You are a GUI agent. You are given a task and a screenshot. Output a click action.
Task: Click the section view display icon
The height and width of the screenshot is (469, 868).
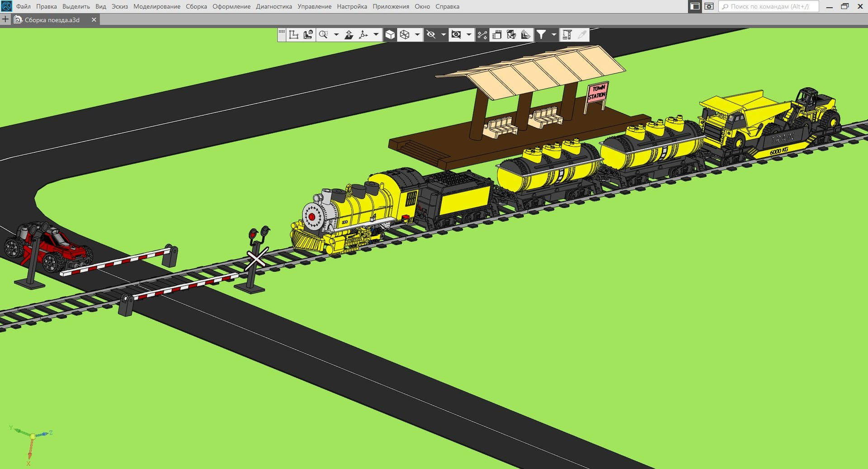click(511, 35)
